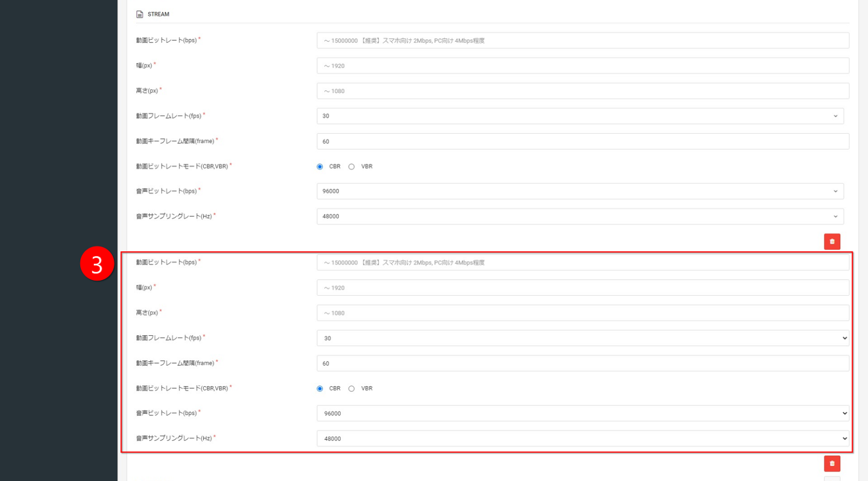868x481 pixels.
Task: Open first stream's 音声サンプリングレート(Hz) dropdown
Action: point(580,216)
